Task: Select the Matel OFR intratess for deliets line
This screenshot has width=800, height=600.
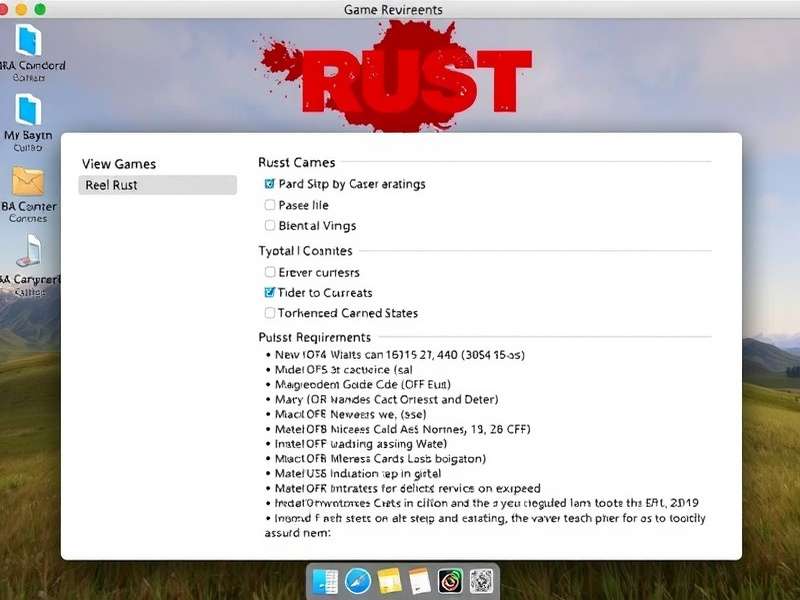Action: click(407, 488)
